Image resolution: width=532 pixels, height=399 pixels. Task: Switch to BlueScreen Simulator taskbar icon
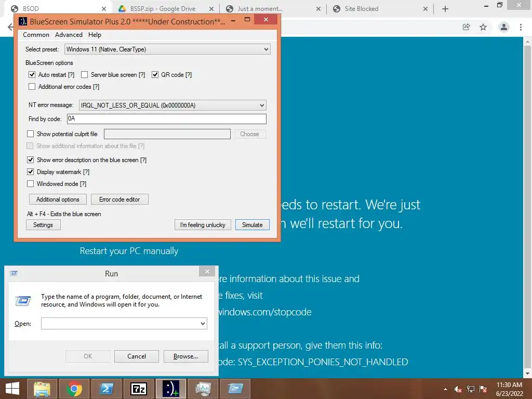click(x=171, y=389)
